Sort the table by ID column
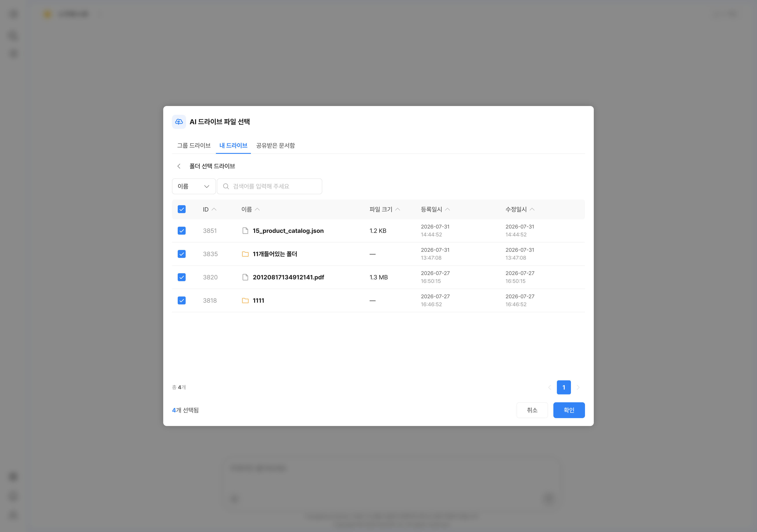The height and width of the screenshot is (532, 757). 210,210
